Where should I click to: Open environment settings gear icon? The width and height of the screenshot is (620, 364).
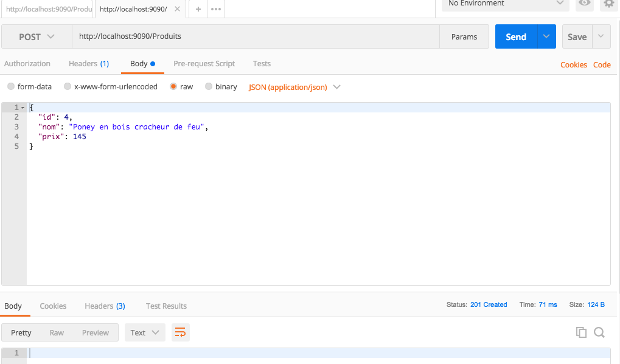pos(609,4)
